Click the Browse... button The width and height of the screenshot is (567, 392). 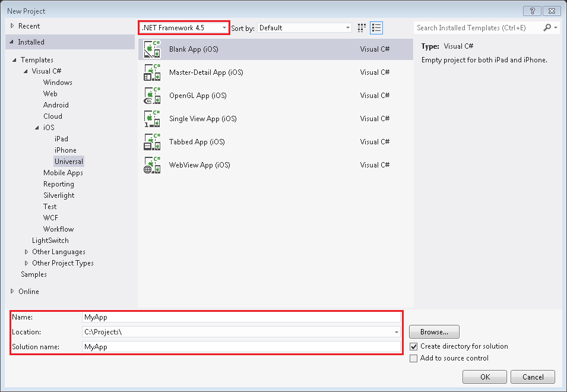[x=434, y=331]
